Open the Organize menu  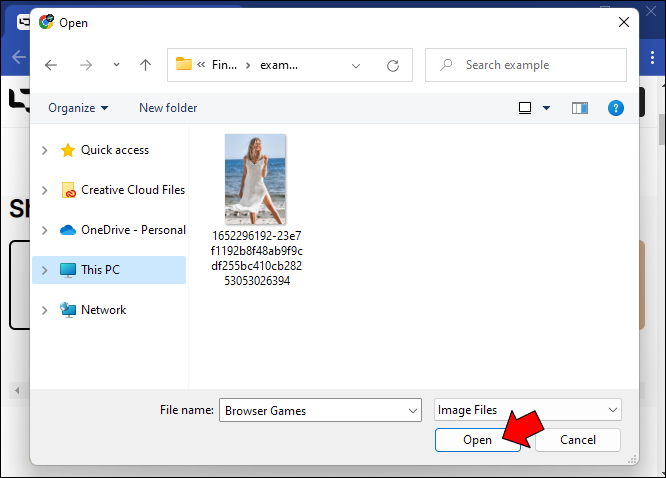[x=78, y=108]
